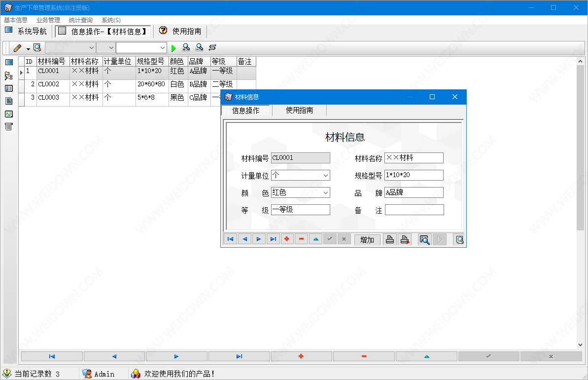Click teal up-triangle edit icon in dialog

(x=316, y=239)
